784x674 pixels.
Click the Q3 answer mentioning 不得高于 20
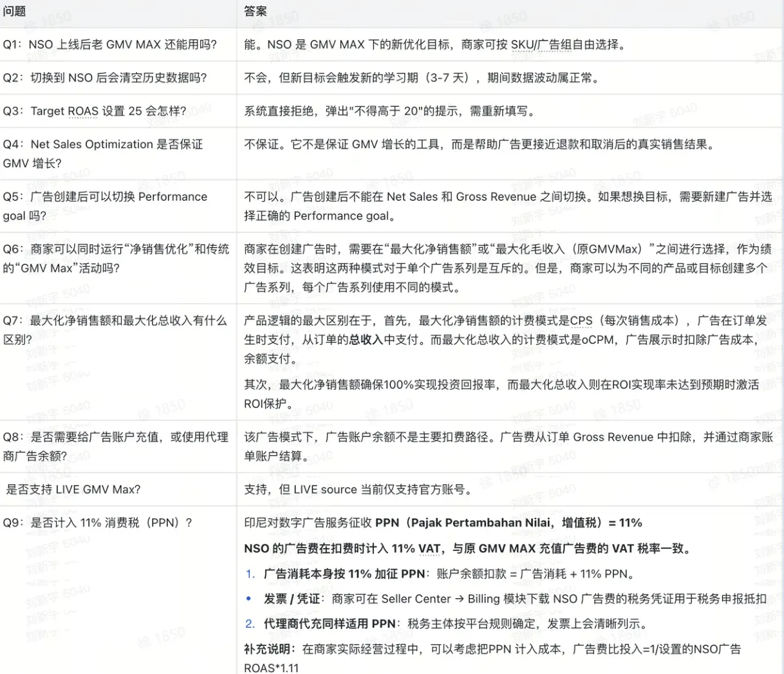click(389, 111)
